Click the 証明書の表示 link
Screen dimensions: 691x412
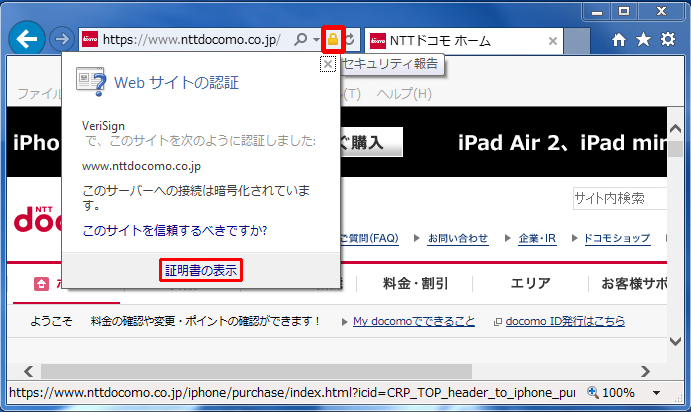pyautogui.click(x=202, y=271)
